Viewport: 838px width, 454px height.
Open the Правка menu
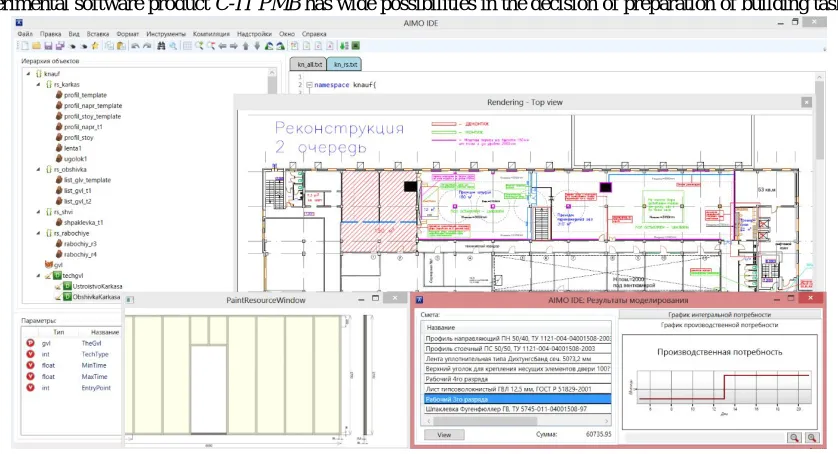[50, 34]
